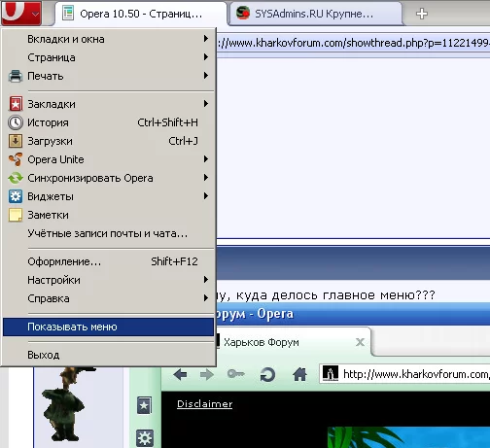Select the Харьков Форум embedded tab
490x448 pixels.
point(294,342)
